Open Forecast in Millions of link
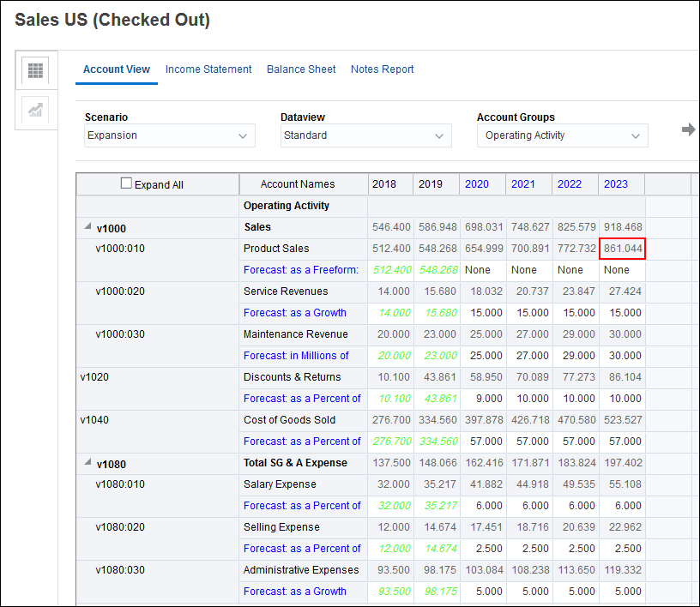 296,356
